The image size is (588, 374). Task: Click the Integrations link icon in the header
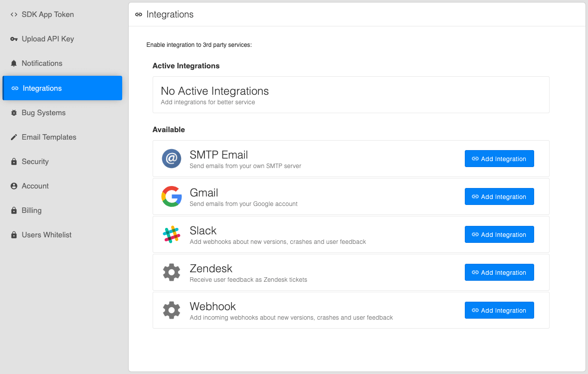click(138, 14)
